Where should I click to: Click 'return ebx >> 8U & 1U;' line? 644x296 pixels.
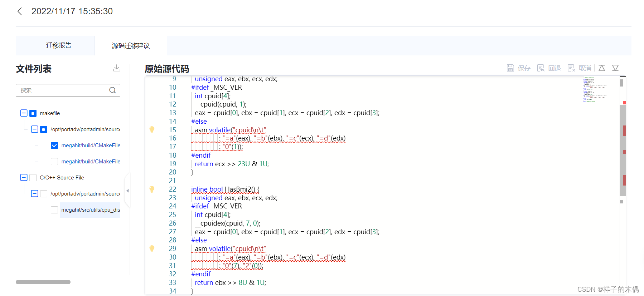(x=231, y=282)
